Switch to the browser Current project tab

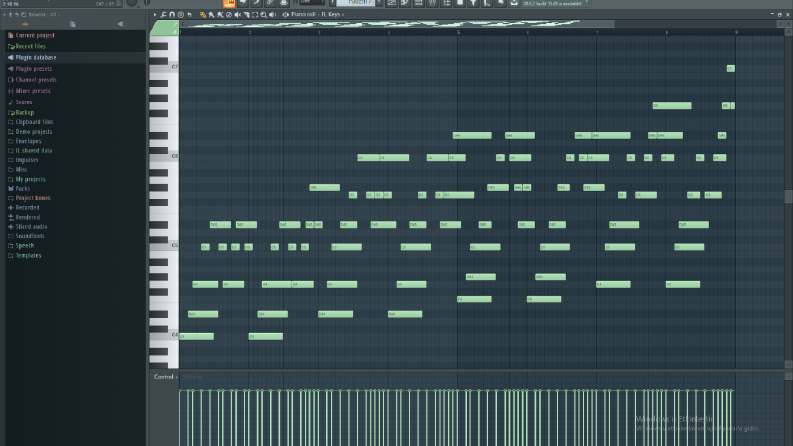coord(73,24)
